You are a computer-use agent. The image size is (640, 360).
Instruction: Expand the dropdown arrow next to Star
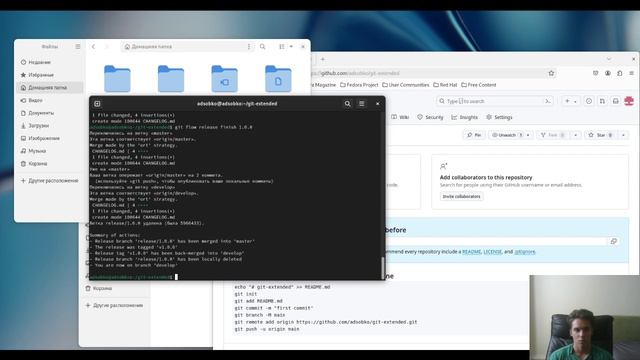click(x=623, y=135)
